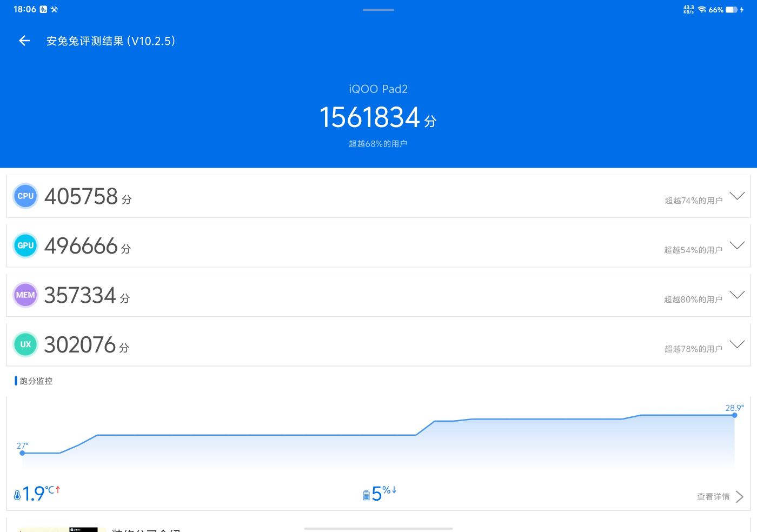The height and width of the screenshot is (532, 757).
Task: Tap 超越68%的用户 ranking text
Action: tap(378, 144)
